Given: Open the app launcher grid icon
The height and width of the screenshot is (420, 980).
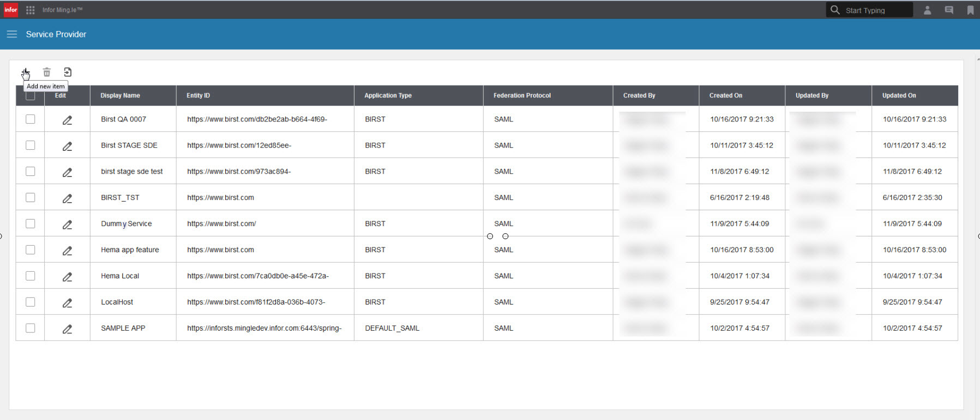Looking at the screenshot, I should [31, 10].
